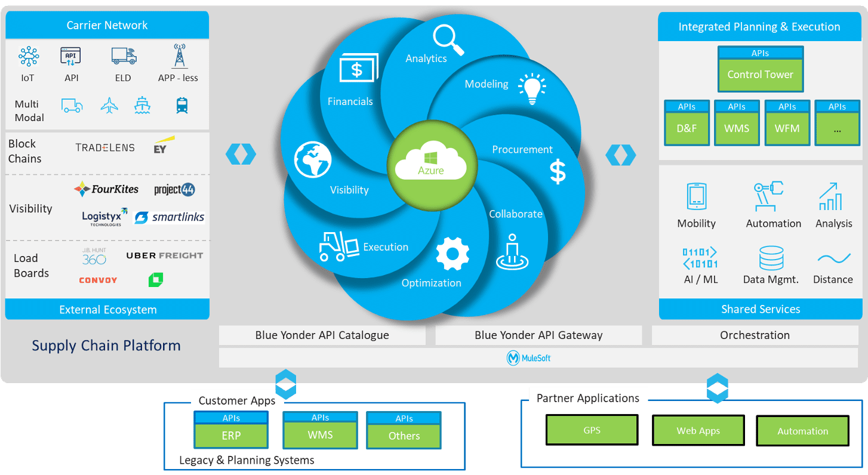Click the Execution forklift icon

tap(338, 246)
